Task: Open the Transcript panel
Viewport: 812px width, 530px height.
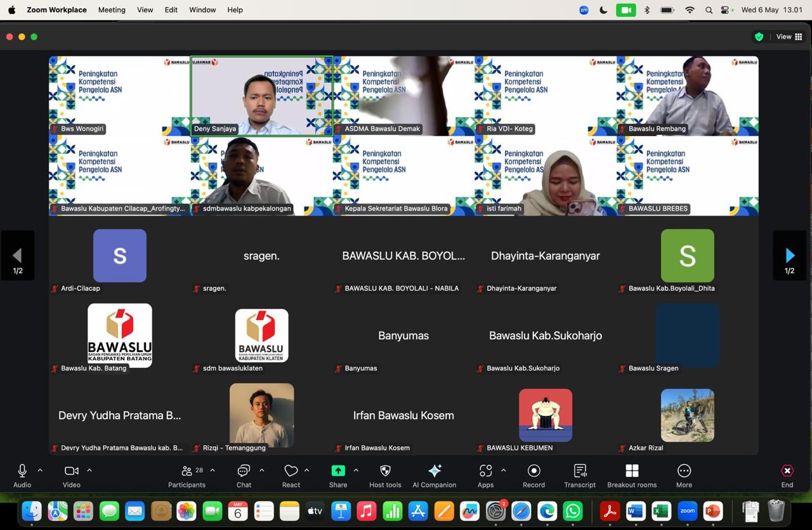Action: 580,475
